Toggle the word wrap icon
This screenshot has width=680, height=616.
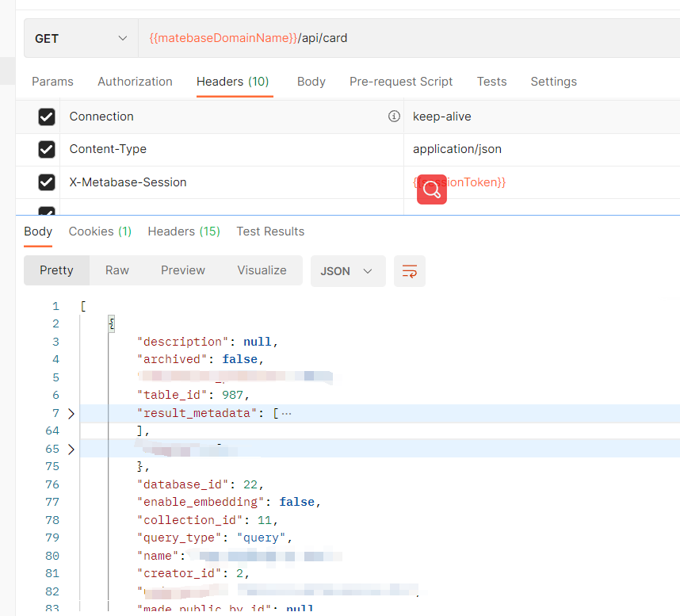(x=410, y=271)
